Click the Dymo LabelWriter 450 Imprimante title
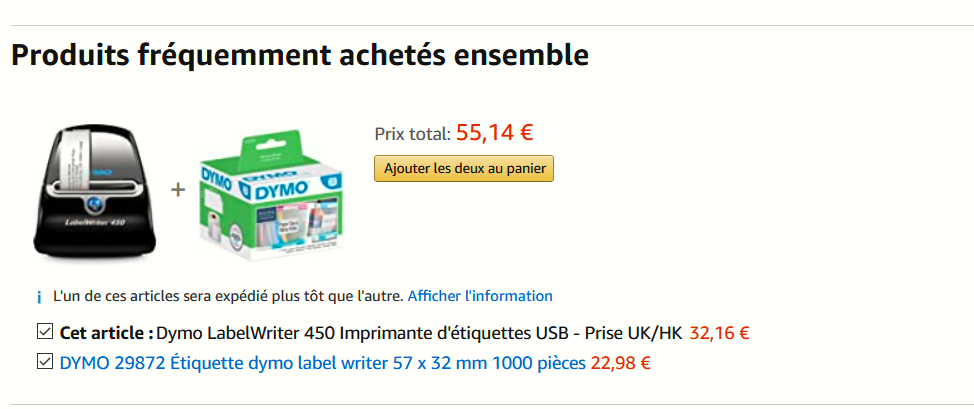Screen dimensions: 974x409 coord(420,333)
